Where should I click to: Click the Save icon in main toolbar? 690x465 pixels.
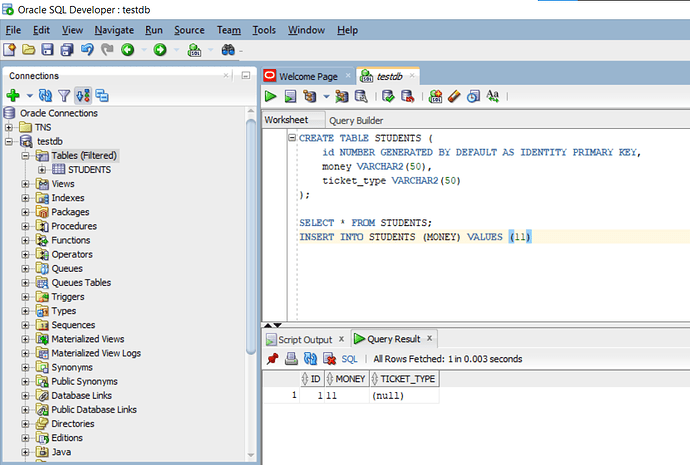click(x=48, y=50)
